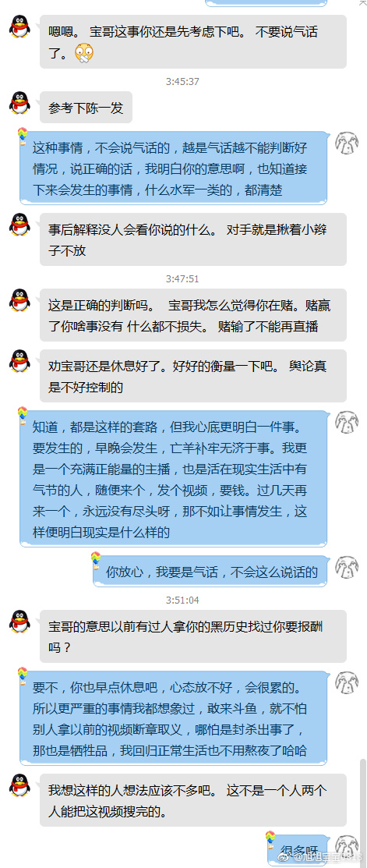Click penguin avatar beside 宝哥的意思以前 message
Image resolution: width=367 pixels, height=868 pixels.
[20, 622]
